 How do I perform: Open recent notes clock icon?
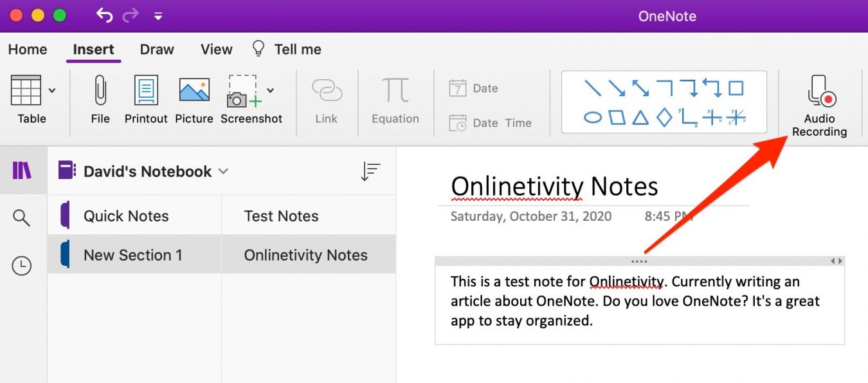[x=22, y=265]
